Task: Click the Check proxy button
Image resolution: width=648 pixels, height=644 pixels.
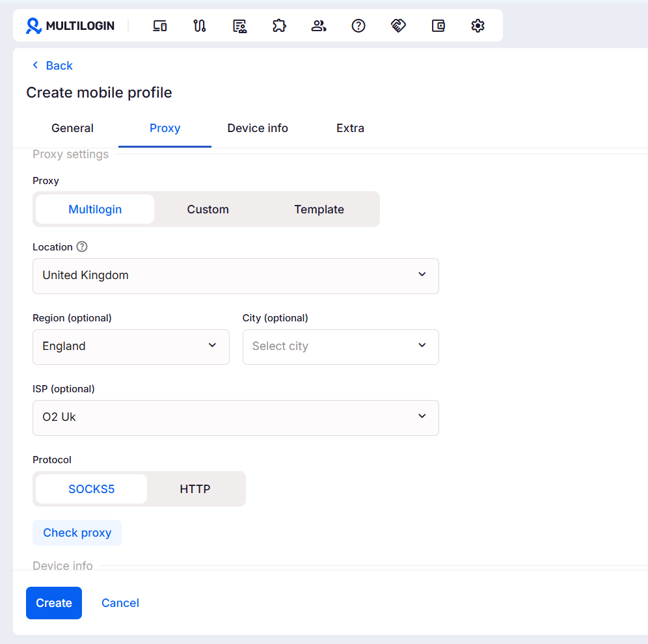Action: pyautogui.click(x=77, y=533)
